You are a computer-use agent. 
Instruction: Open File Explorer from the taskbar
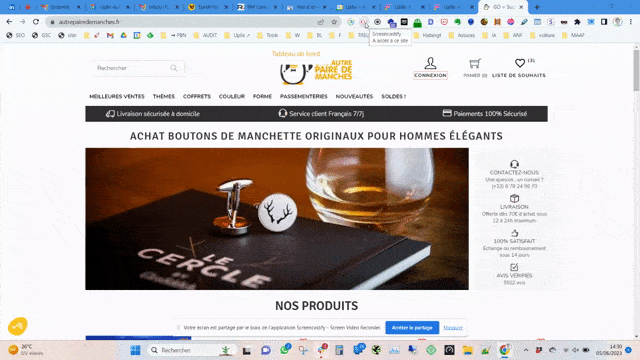(468, 350)
